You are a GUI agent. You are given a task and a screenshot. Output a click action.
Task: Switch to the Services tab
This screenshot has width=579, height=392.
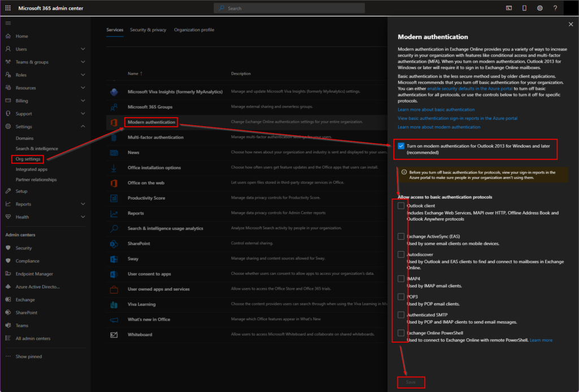(x=115, y=30)
